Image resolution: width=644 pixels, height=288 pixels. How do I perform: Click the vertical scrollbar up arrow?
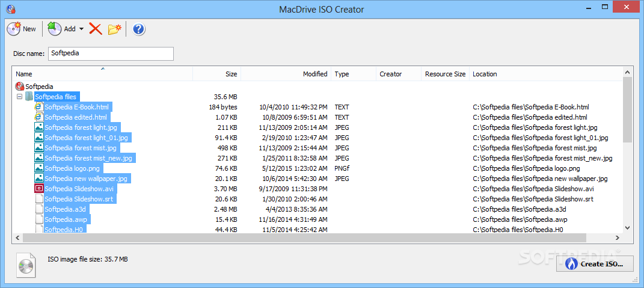(627, 72)
